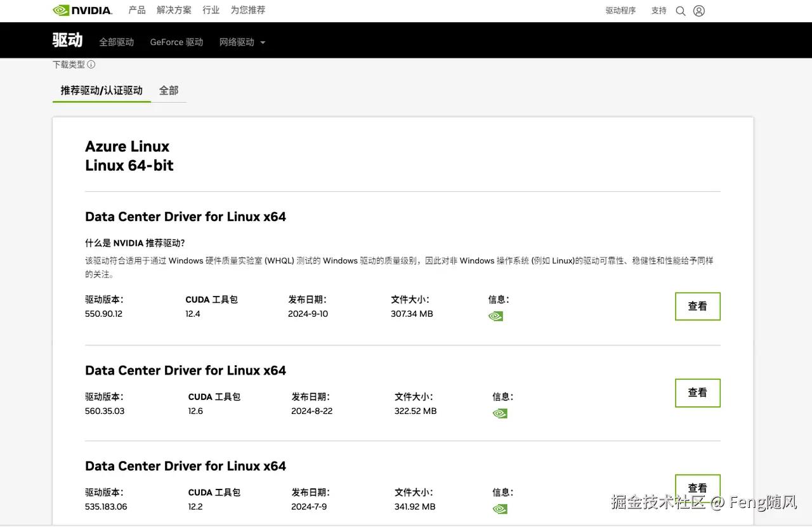Click driver version text 560.35.03
Image resolution: width=812 pixels, height=527 pixels.
click(x=105, y=411)
